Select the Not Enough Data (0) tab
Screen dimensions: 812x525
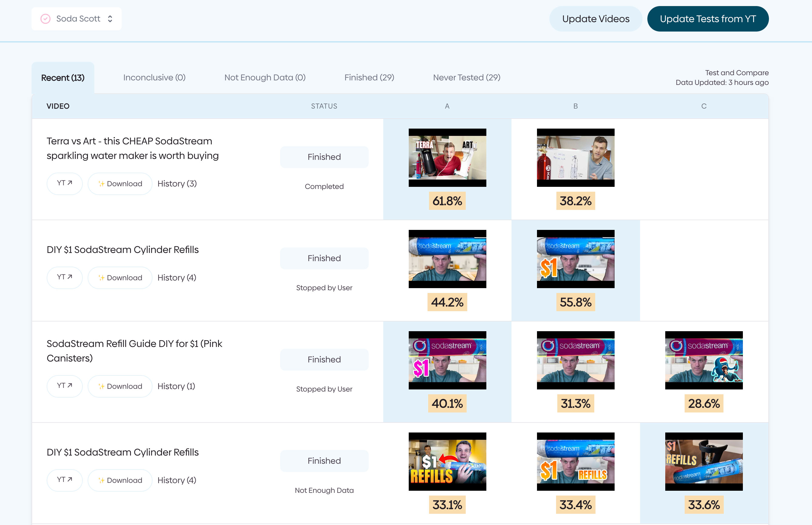click(x=265, y=77)
